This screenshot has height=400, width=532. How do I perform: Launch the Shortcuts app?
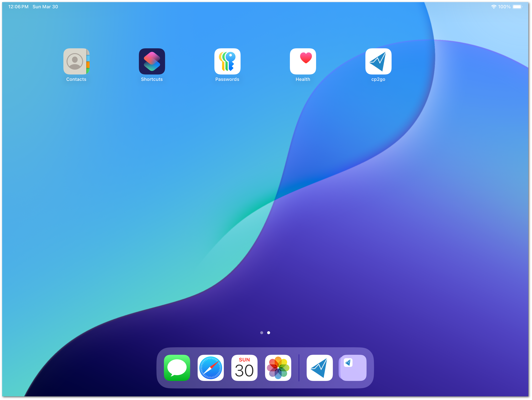[152, 61]
